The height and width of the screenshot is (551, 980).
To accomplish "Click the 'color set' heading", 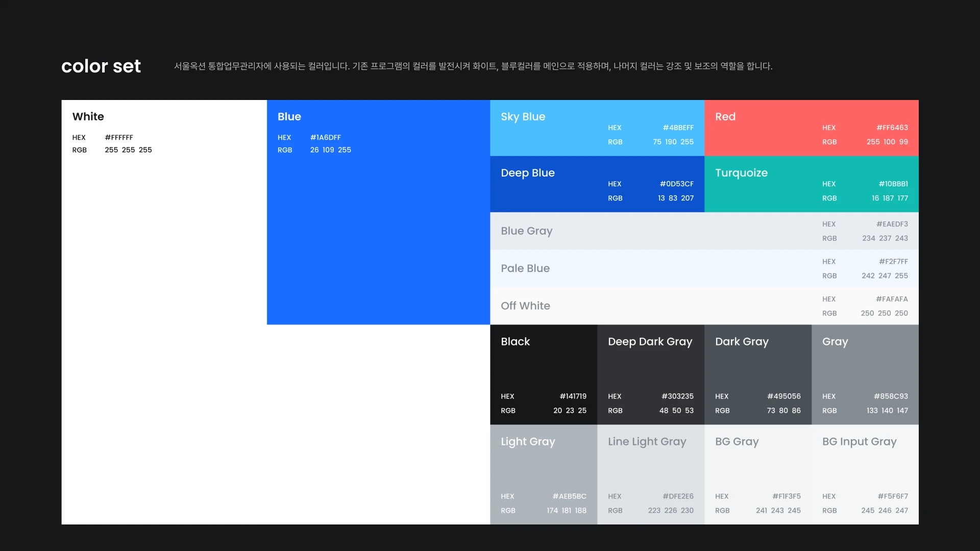I will point(101,66).
